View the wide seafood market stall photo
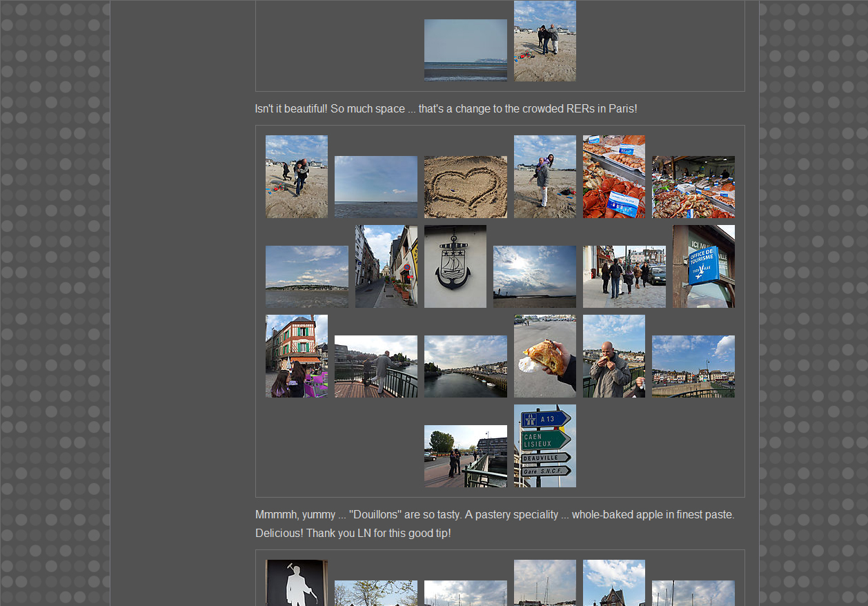868x606 pixels. pos(693,186)
